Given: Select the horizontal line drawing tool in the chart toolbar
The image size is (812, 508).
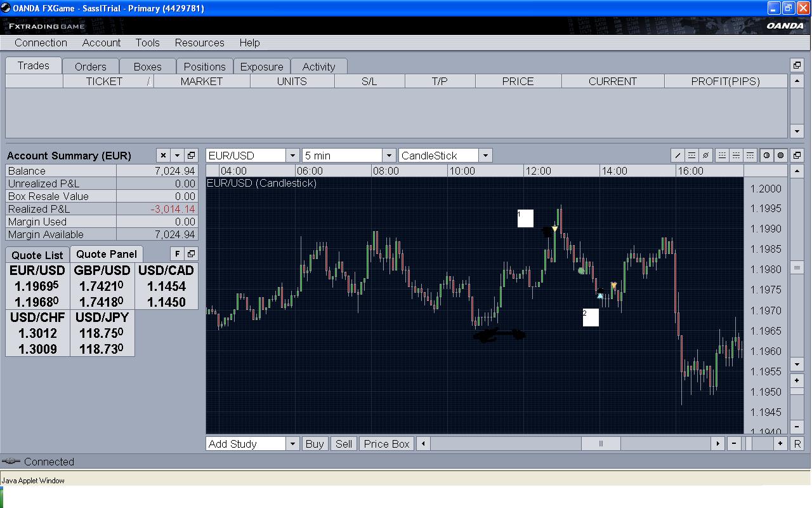Looking at the screenshot, I should [x=691, y=156].
